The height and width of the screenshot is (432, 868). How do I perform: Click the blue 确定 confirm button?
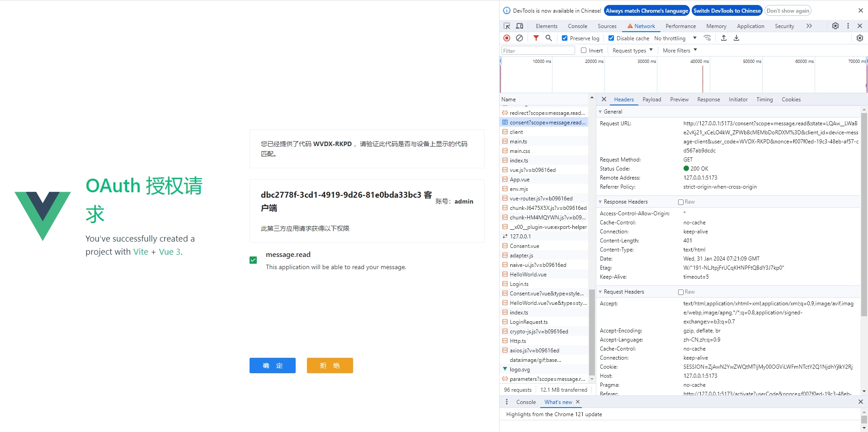point(272,366)
